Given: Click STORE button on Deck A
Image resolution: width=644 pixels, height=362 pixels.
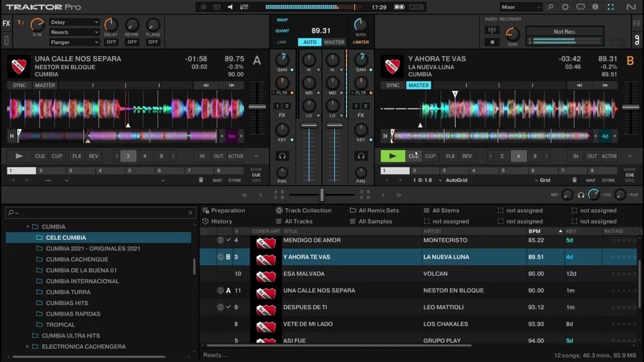Looking at the screenshot, I should (x=234, y=180).
